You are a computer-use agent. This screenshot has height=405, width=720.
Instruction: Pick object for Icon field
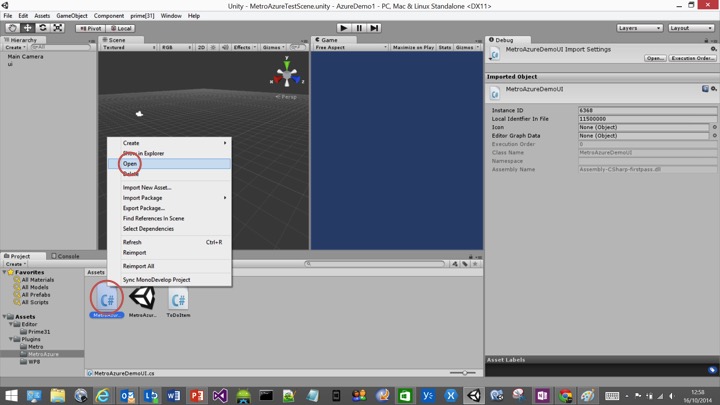coord(714,127)
